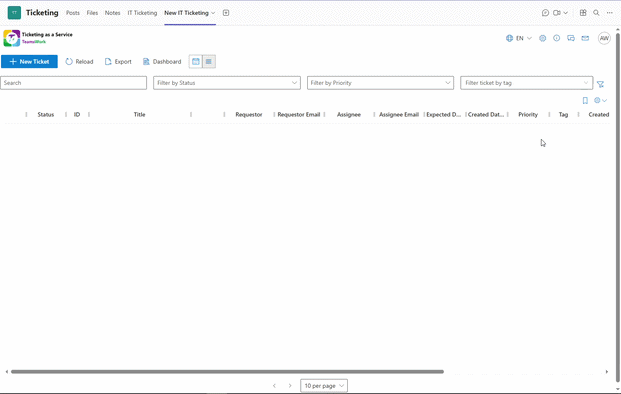Expand Filter by Status dropdown

pos(227,83)
